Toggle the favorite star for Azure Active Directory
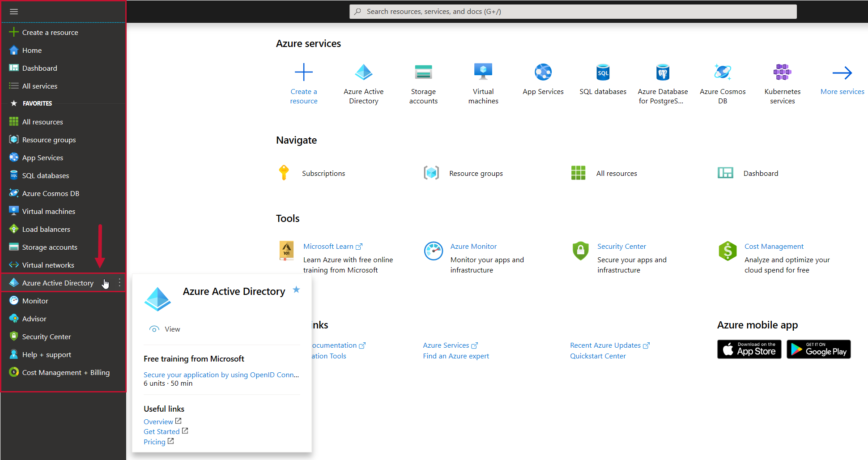Viewport: 868px width, 460px height. pyautogui.click(x=296, y=290)
